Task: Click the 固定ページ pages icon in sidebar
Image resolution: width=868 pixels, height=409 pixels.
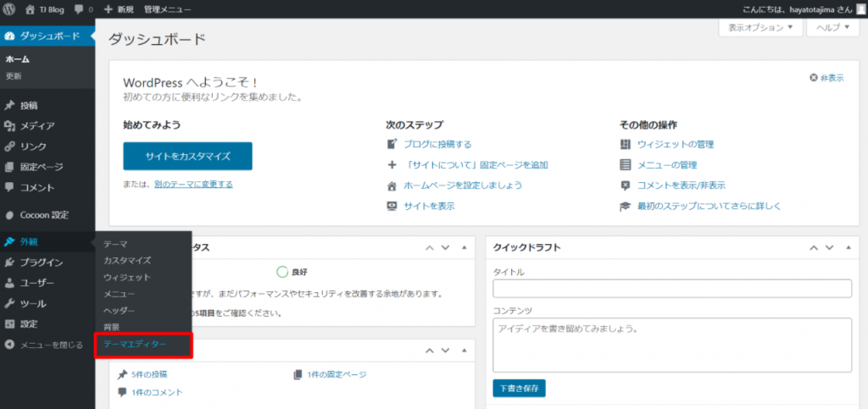Action: (9, 167)
